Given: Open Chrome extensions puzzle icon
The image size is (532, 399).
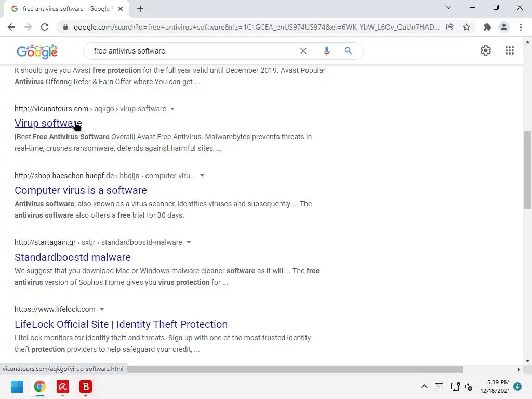Looking at the screenshot, I should point(487,27).
